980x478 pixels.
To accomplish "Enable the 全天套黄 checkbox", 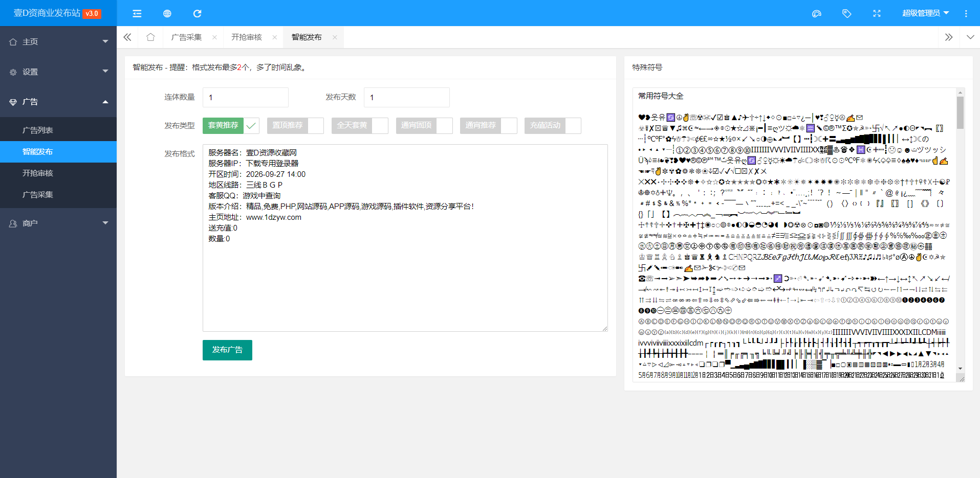I will coord(360,125).
